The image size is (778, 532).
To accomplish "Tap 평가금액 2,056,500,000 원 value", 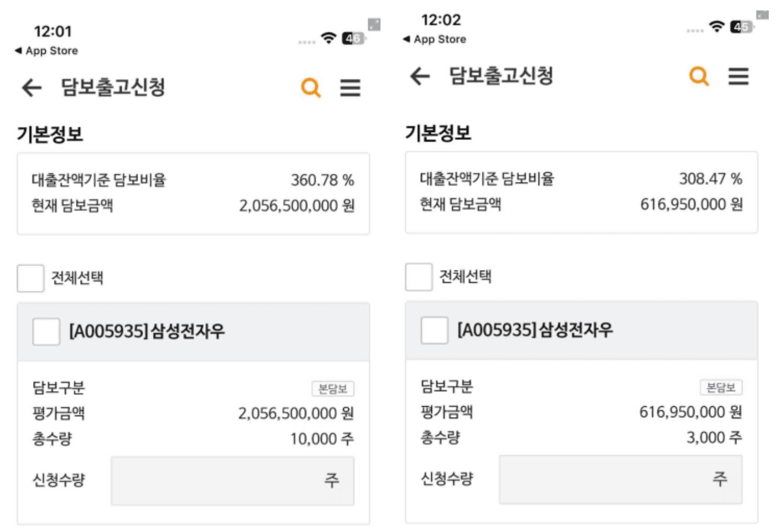I will [x=296, y=414].
